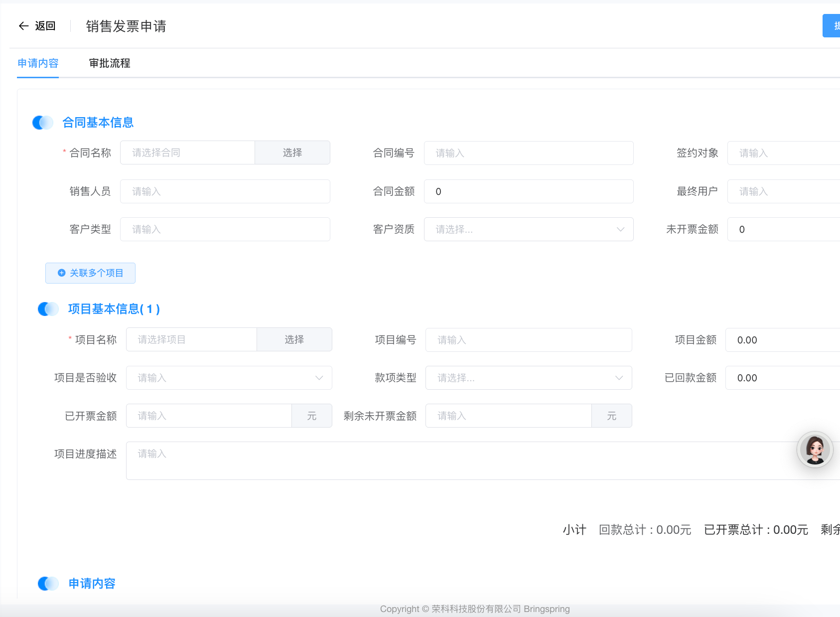Toggle the 合同基本信息 section switch
The image size is (840, 617).
(43, 123)
